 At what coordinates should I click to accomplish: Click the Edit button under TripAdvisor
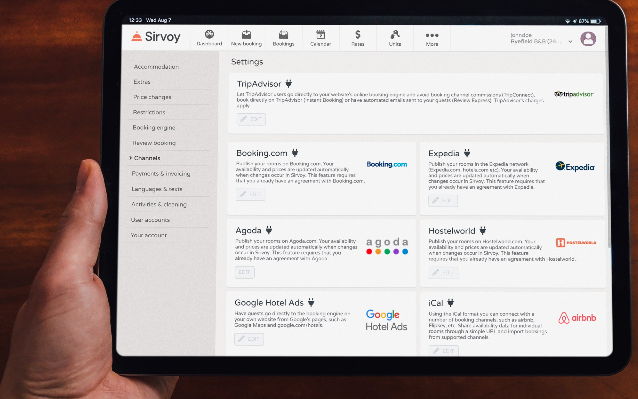pyautogui.click(x=251, y=119)
